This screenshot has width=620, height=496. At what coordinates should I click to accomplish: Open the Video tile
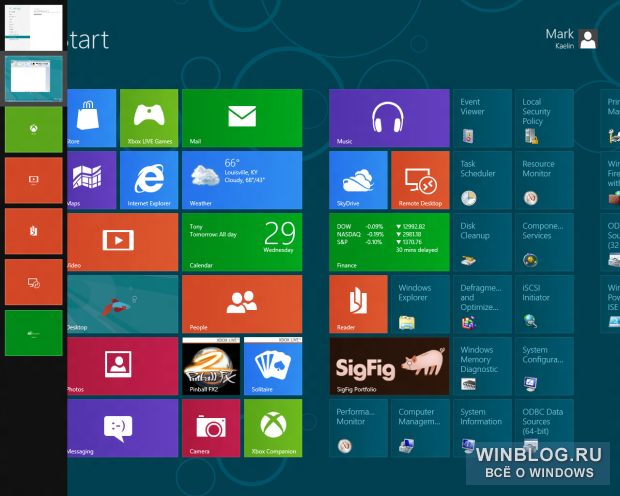[123, 242]
